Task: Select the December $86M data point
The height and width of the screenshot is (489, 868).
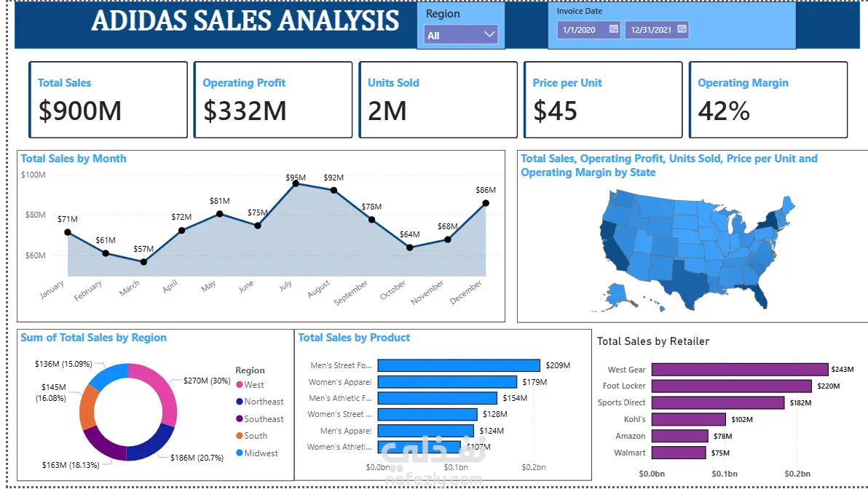Action: click(486, 203)
